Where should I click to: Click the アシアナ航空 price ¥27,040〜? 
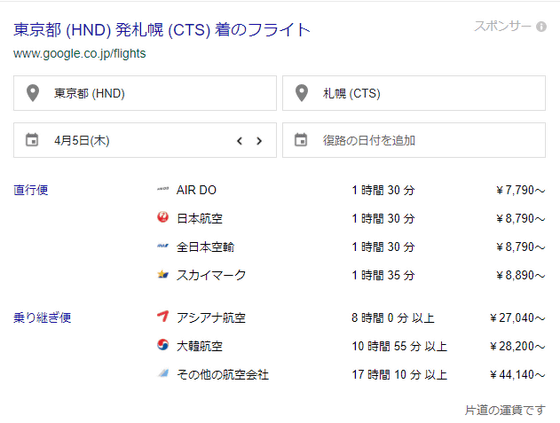[518, 318]
